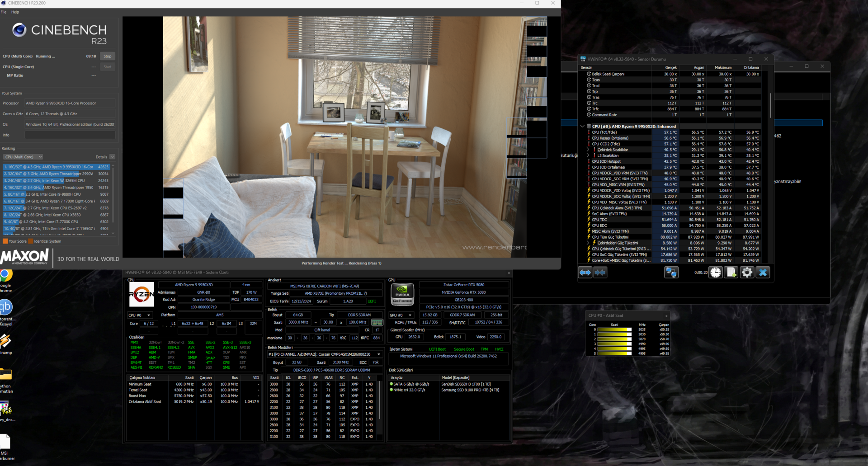
Task: Click core 0 clock bar in Aktif Saat
Action: [615, 329]
